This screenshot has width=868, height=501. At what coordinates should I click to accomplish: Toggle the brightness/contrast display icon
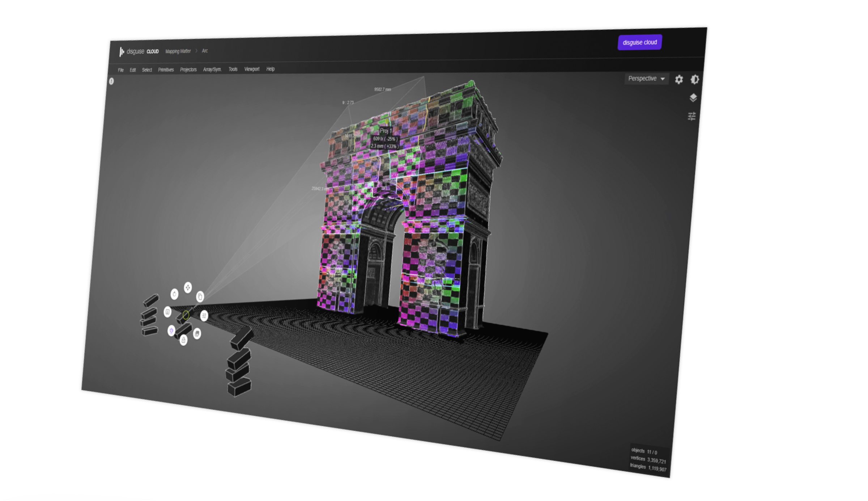point(695,79)
